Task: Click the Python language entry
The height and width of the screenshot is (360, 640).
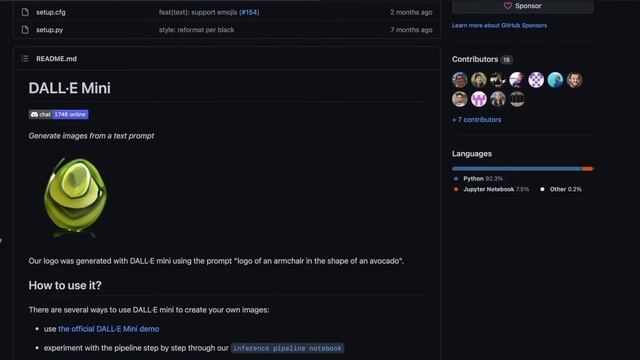Action: (x=478, y=179)
